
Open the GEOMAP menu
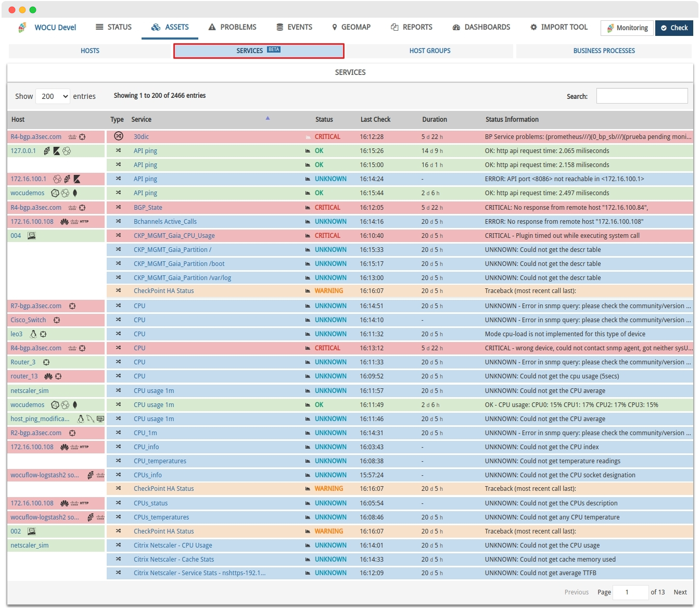pos(351,27)
